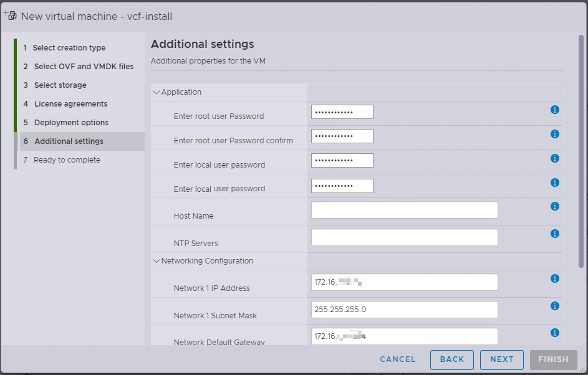Focus the Host Name input field
This screenshot has height=375, width=588.
pyautogui.click(x=404, y=210)
